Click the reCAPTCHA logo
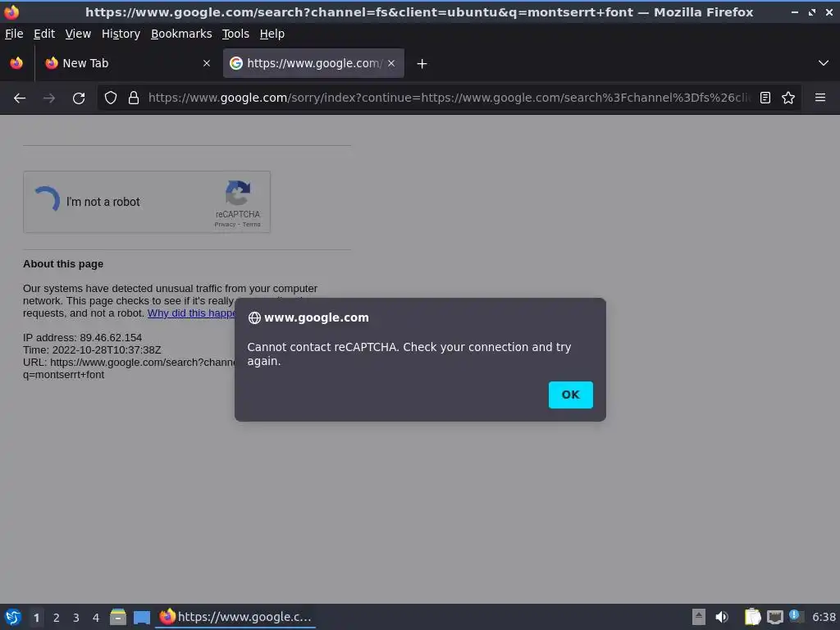Screen dimensions: 840x630 pos(238,194)
